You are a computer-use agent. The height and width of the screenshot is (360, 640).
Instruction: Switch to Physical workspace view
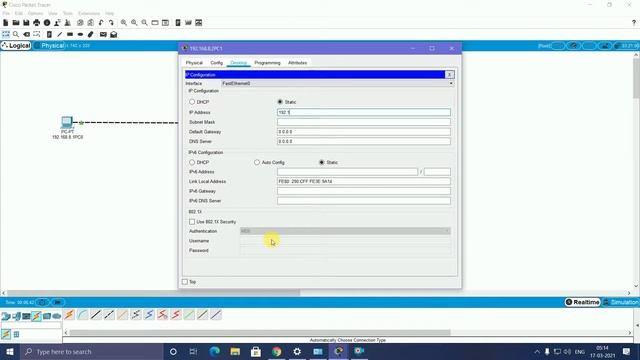coord(50,46)
